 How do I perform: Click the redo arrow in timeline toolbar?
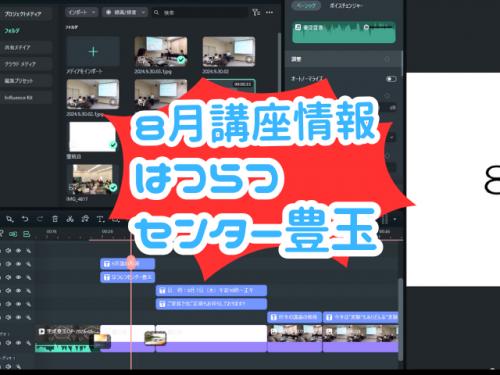40,219
